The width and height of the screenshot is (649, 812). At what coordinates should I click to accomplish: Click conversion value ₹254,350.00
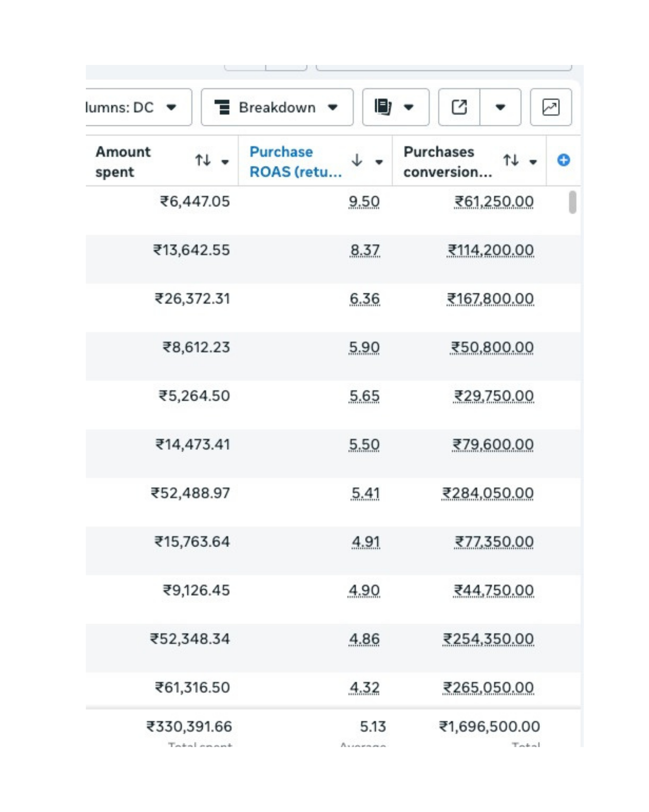click(x=488, y=639)
